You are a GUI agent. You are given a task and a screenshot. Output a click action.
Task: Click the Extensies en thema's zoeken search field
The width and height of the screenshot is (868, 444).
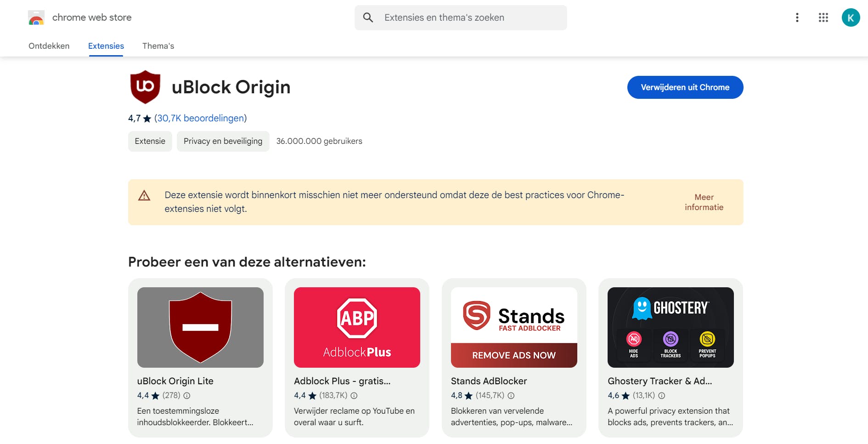(x=459, y=17)
